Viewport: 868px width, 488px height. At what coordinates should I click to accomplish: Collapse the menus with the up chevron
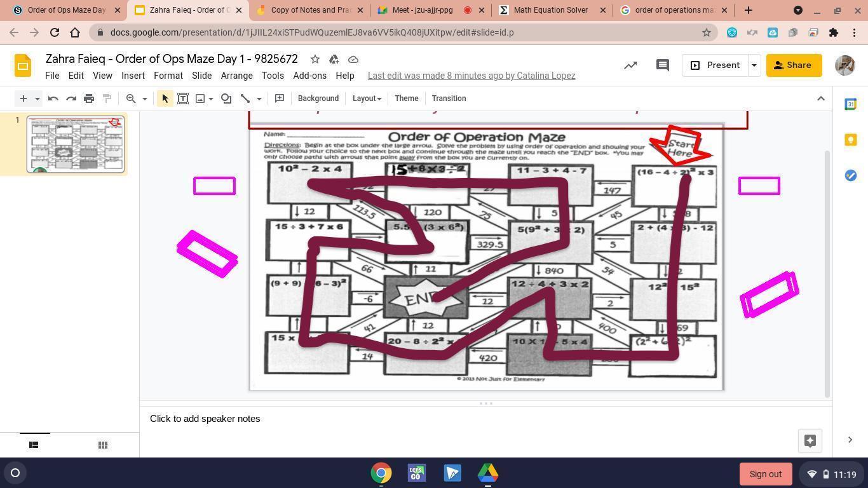pos(821,98)
